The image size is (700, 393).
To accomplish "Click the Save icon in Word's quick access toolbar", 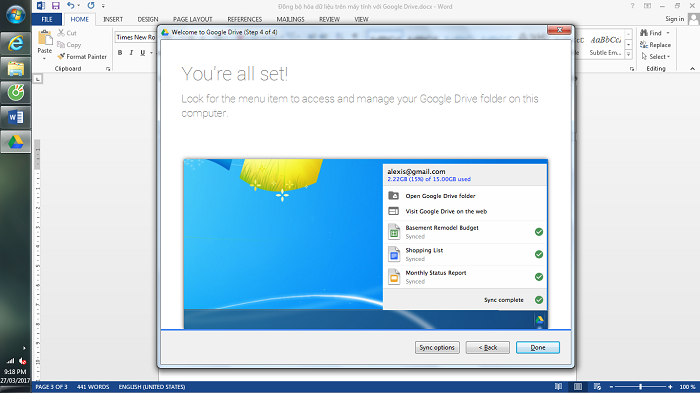I will (x=55, y=6).
